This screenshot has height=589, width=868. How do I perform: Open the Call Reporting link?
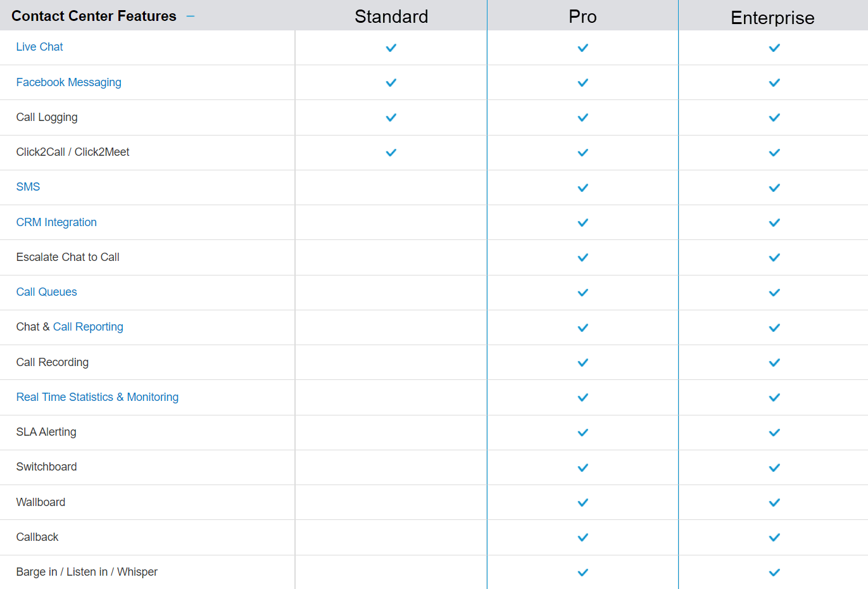click(x=88, y=327)
